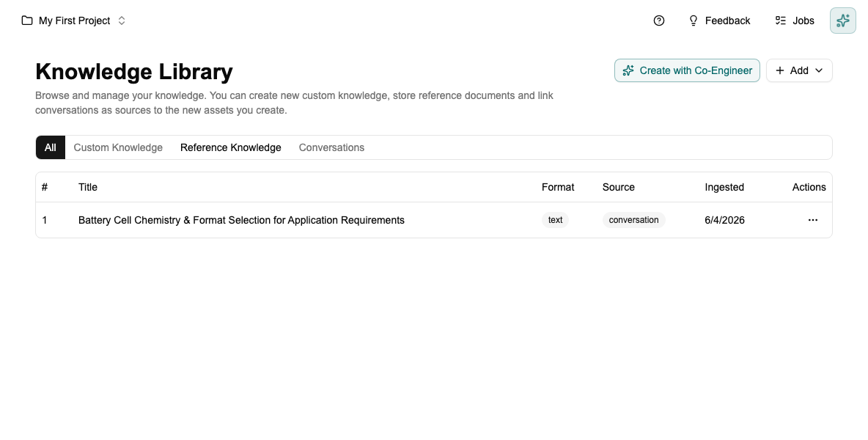Viewport: 868px width, 440px height.
Task: Click the 6/4/2026 ingested date
Action: (724, 220)
